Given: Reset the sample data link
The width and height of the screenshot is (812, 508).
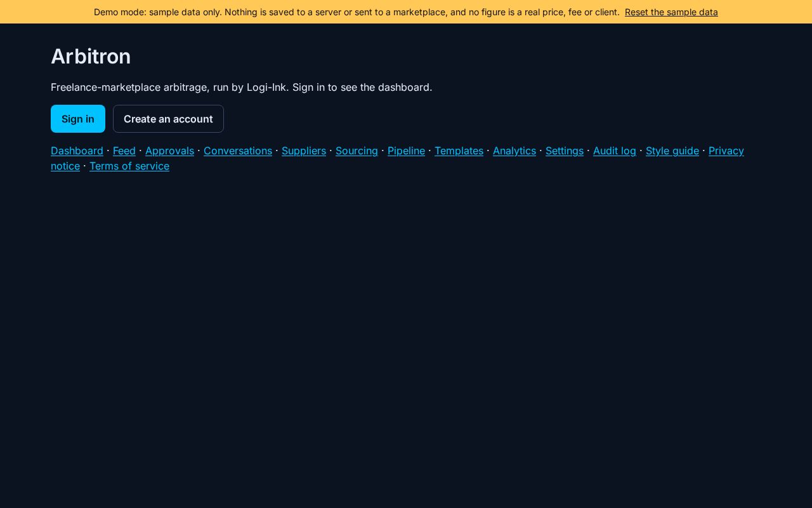Looking at the screenshot, I should (671, 12).
